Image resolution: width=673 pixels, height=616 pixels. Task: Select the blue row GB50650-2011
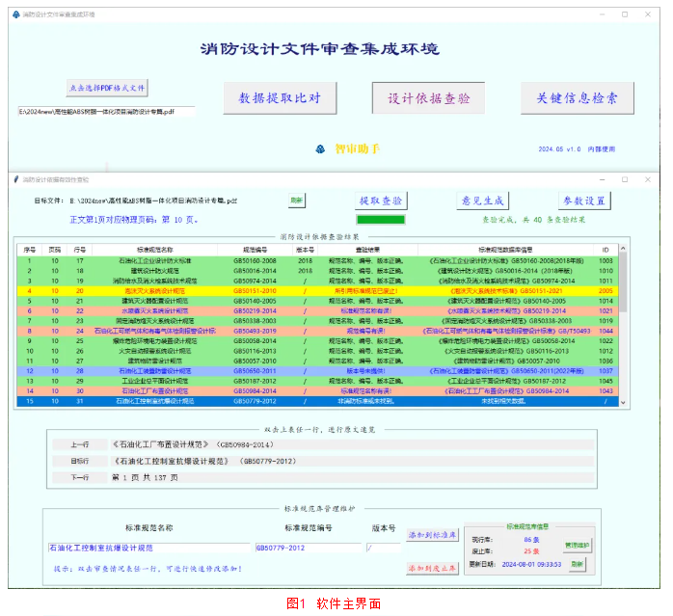(x=317, y=371)
